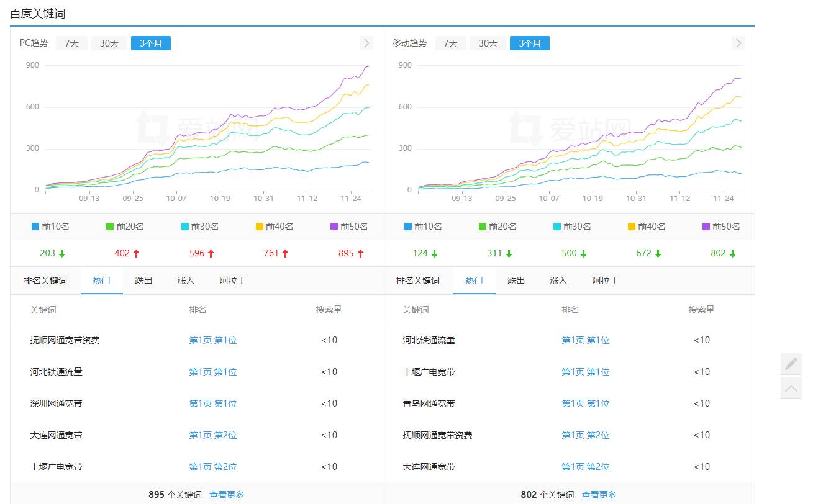Open rank link for PC 十堰广电宽带
This screenshot has height=504, width=813.
coord(213,467)
